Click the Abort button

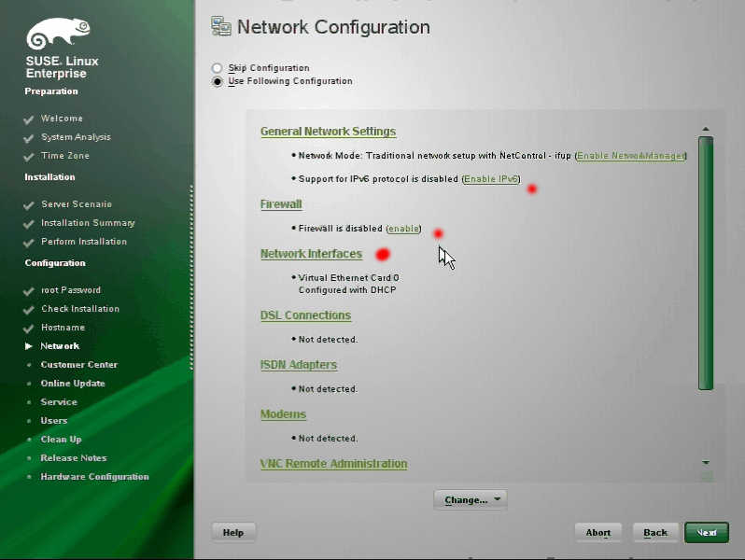pos(598,532)
